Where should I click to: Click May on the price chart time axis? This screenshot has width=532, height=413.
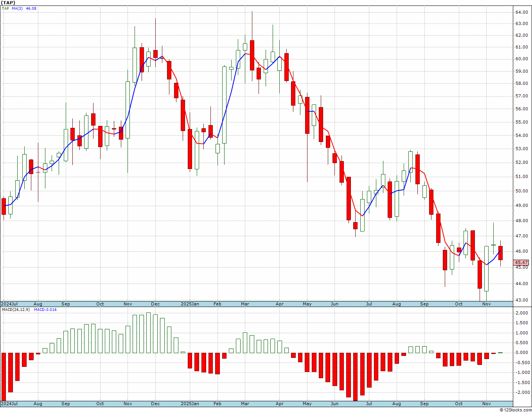click(x=307, y=304)
